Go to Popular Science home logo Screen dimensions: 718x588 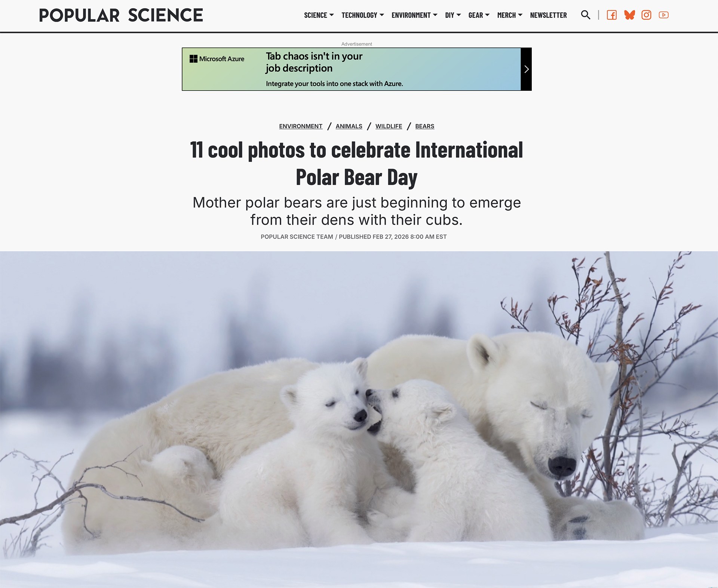coord(121,15)
